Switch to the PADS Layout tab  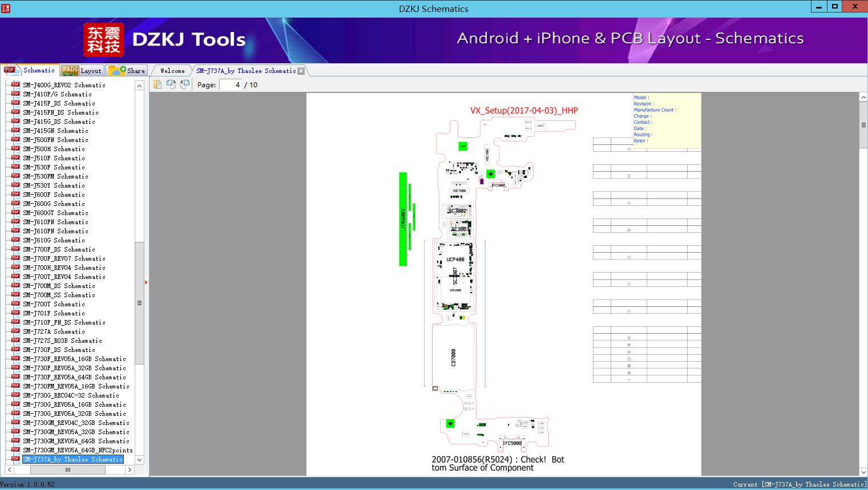82,71
